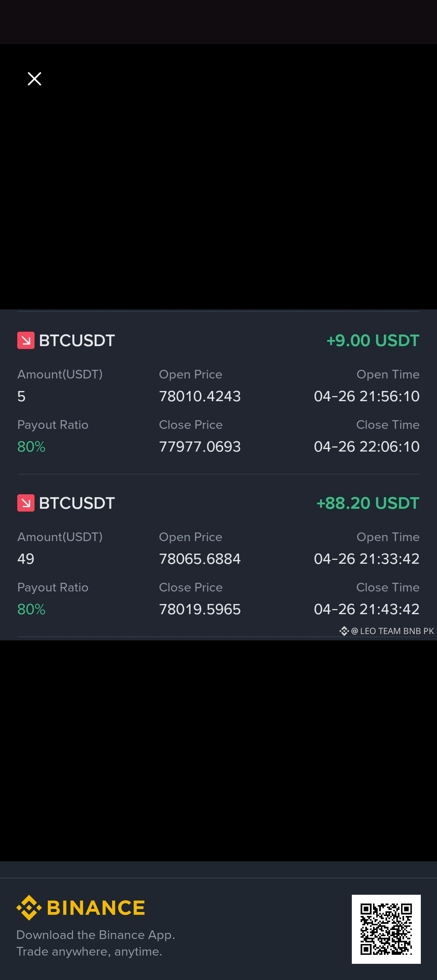This screenshot has width=437, height=980.
Task: Close the share preview with X icon
Action: tap(34, 79)
